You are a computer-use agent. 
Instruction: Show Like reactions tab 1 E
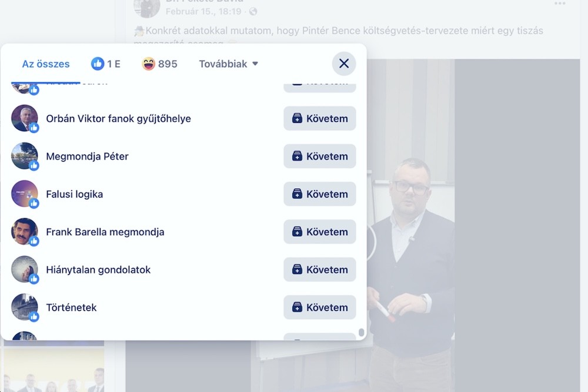point(106,64)
